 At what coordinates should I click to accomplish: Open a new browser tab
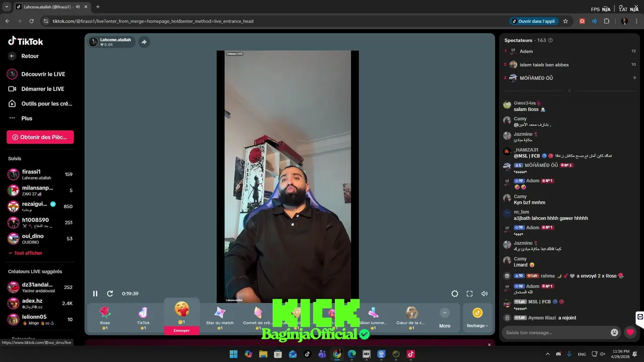point(98,7)
